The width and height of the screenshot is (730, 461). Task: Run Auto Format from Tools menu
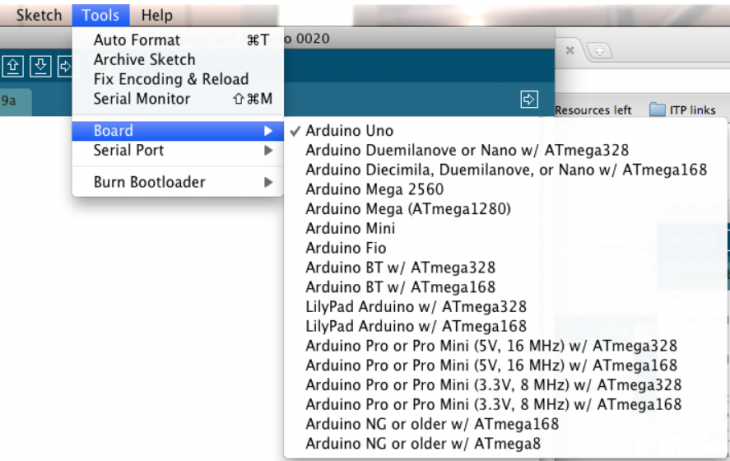click(137, 40)
